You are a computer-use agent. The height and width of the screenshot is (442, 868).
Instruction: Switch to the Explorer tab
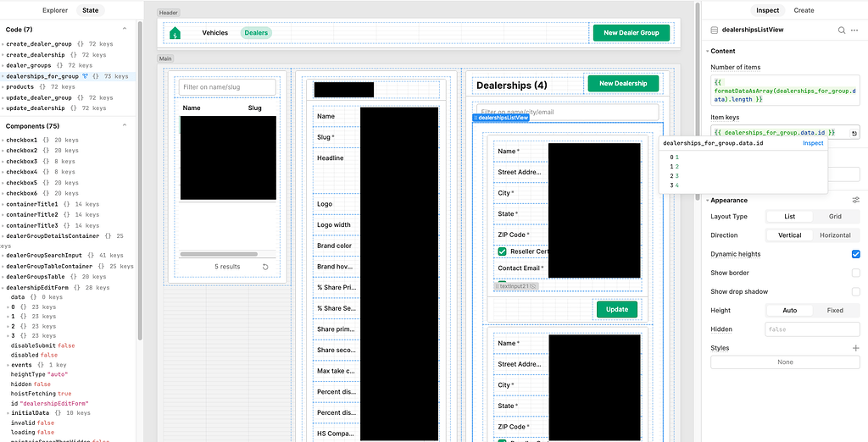pos(54,10)
